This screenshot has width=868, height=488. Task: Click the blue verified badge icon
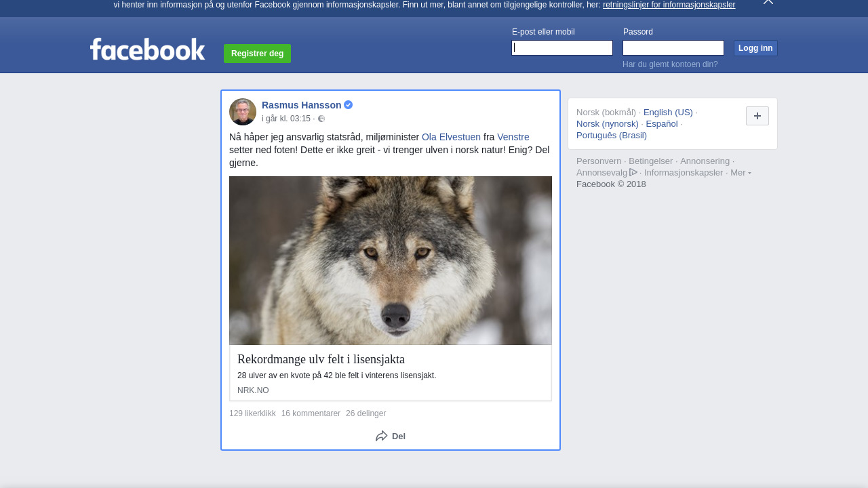348,105
